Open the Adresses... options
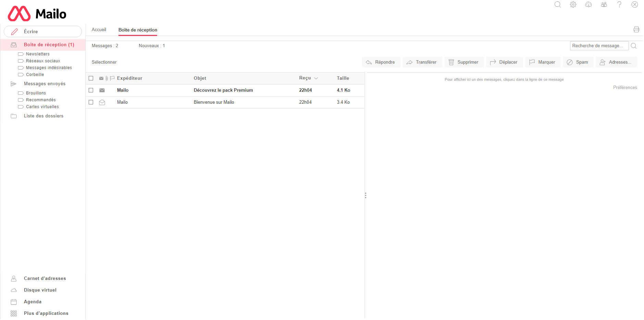Image resolution: width=644 pixels, height=320 pixels. 616,62
